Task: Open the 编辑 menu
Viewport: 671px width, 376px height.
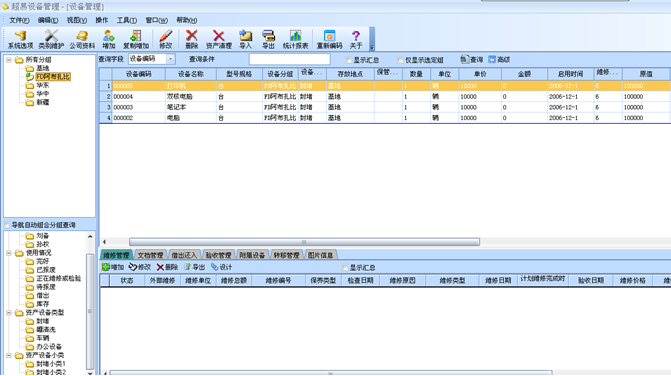Action: tap(48, 20)
